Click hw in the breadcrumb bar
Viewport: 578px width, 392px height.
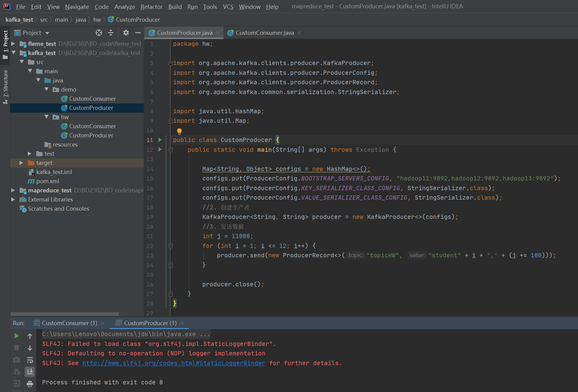pyautogui.click(x=97, y=20)
